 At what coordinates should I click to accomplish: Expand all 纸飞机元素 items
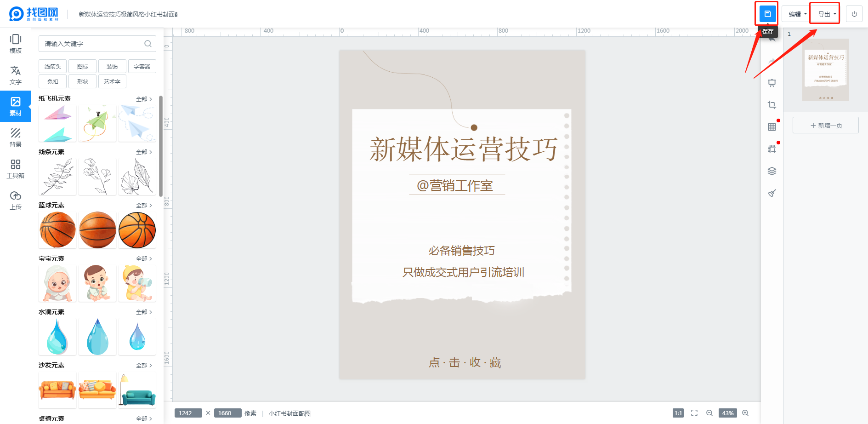[144, 99]
